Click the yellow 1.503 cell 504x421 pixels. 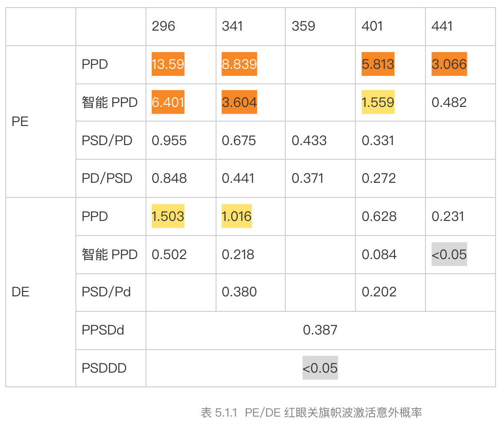168,216
